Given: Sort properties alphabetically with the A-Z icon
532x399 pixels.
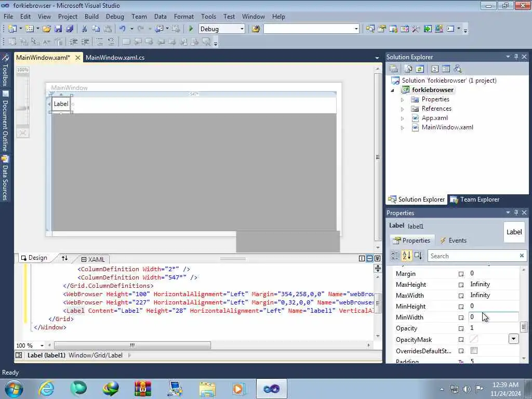Looking at the screenshot, I should coord(406,256).
